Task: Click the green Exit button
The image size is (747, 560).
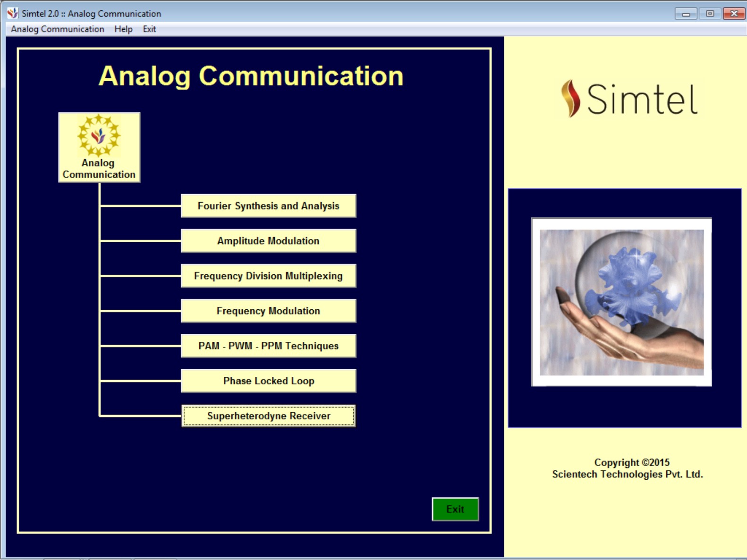Action: [x=455, y=509]
